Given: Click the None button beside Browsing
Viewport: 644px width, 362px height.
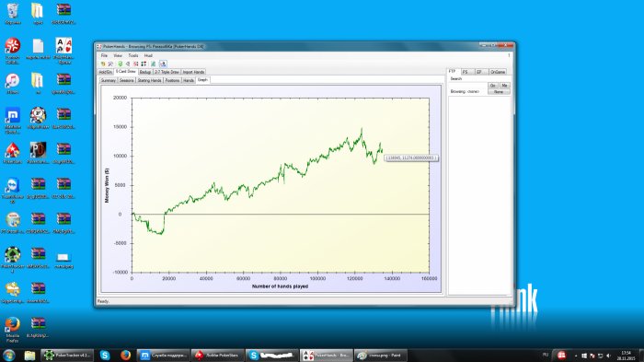Looking at the screenshot, I should pos(499,92).
